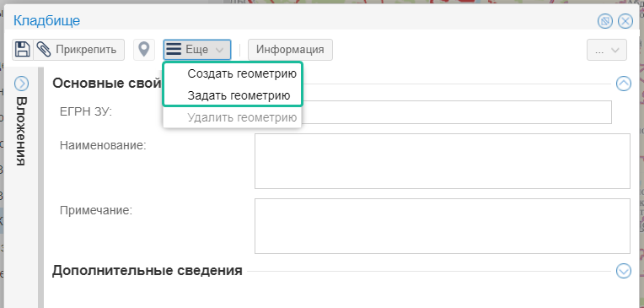Screen dimensions: 644x308
Task: Click the Кладбище dialog title
Action: click(46, 20)
